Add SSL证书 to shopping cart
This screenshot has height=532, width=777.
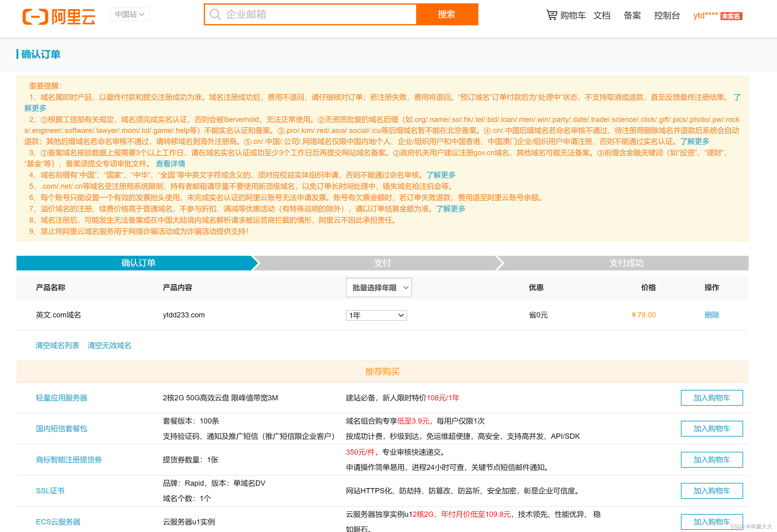[711, 491]
